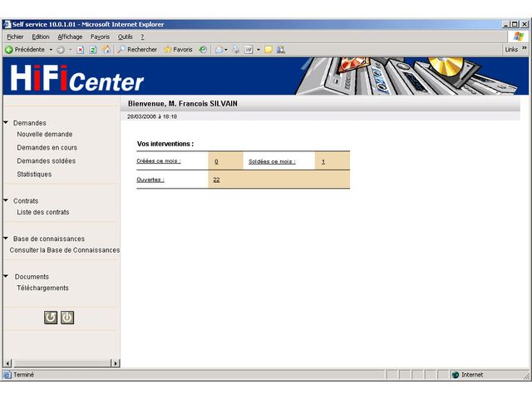Collapse the Documents section arrow

[x=6, y=277]
